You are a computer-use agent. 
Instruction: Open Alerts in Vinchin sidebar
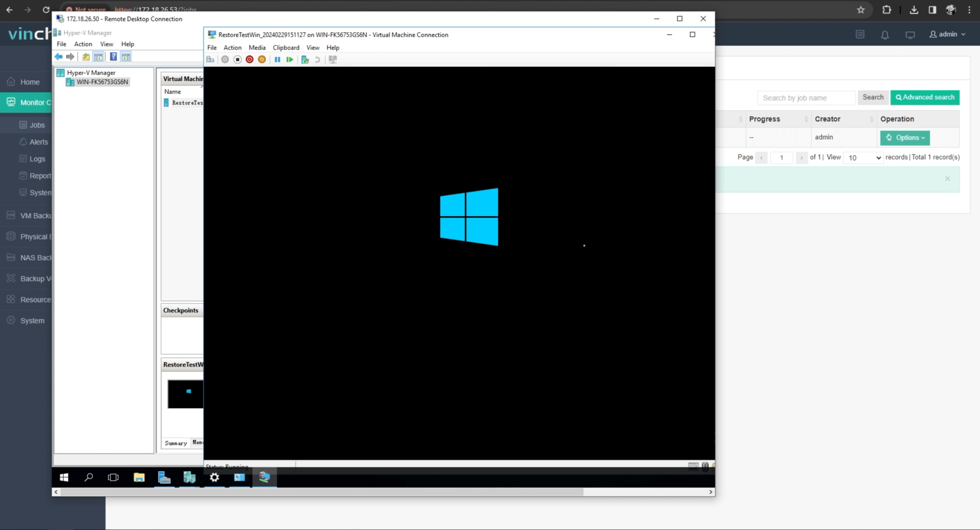(x=33, y=142)
